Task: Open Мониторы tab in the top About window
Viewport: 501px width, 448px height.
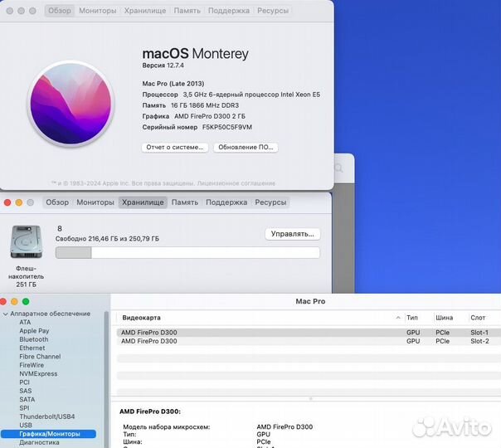Action: pos(97,11)
